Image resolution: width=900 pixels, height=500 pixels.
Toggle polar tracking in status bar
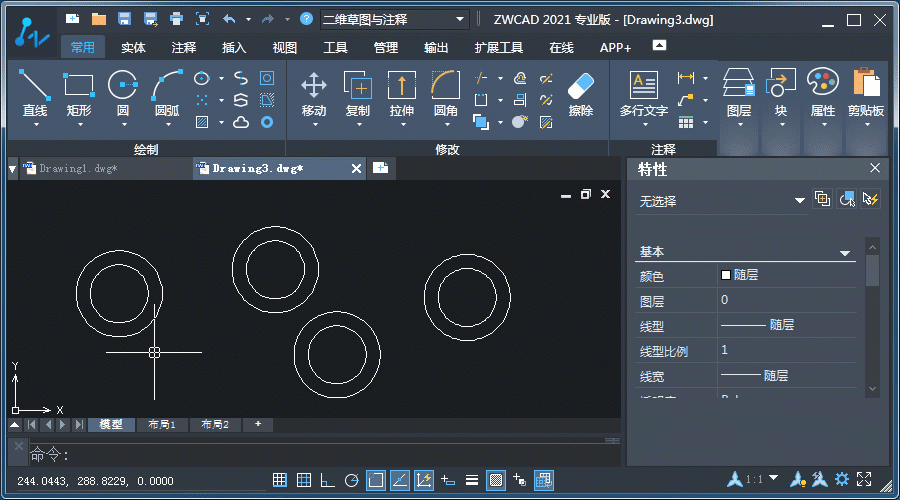click(x=351, y=481)
